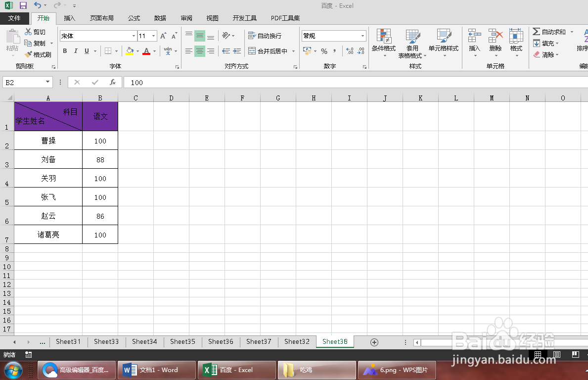Viewport: 588px width, 380px height.
Task: Click the fill color paint bucket
Action: point(130,50)
